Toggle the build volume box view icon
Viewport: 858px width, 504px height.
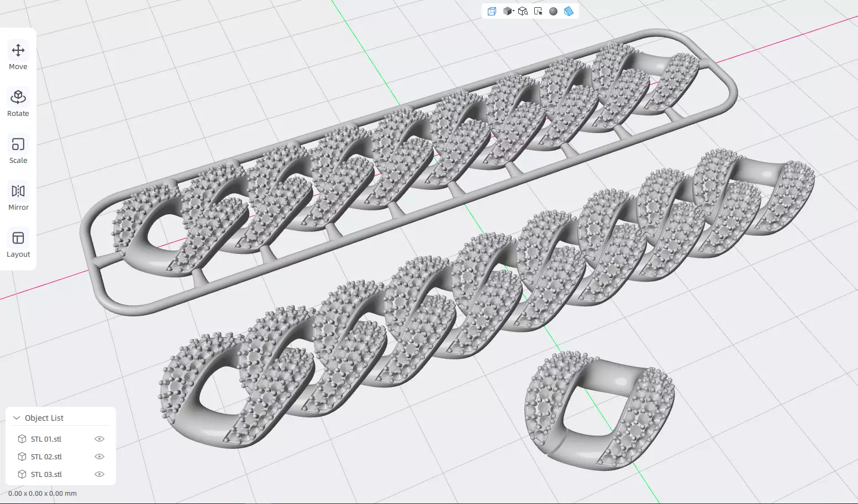click(x=492, y=11)
